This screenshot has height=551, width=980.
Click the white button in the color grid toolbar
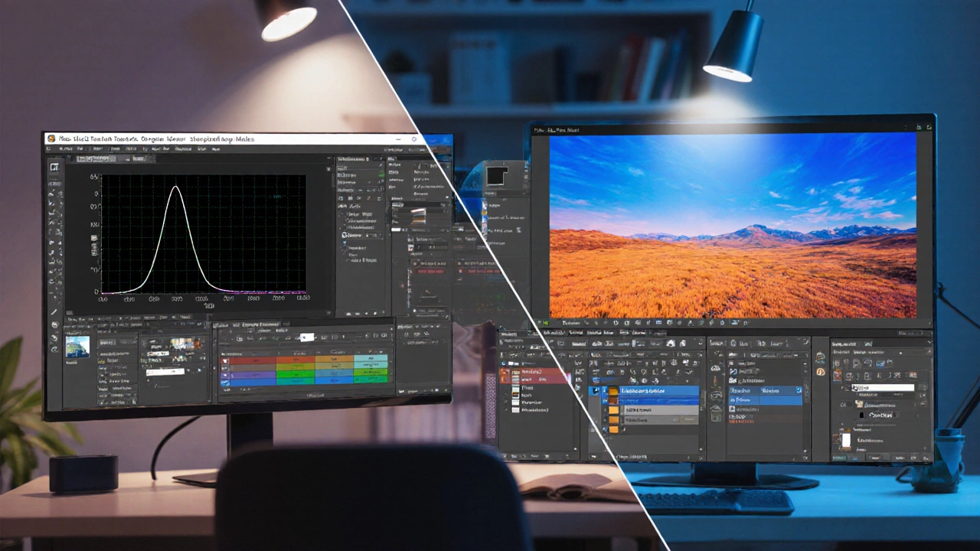(307, 337)
